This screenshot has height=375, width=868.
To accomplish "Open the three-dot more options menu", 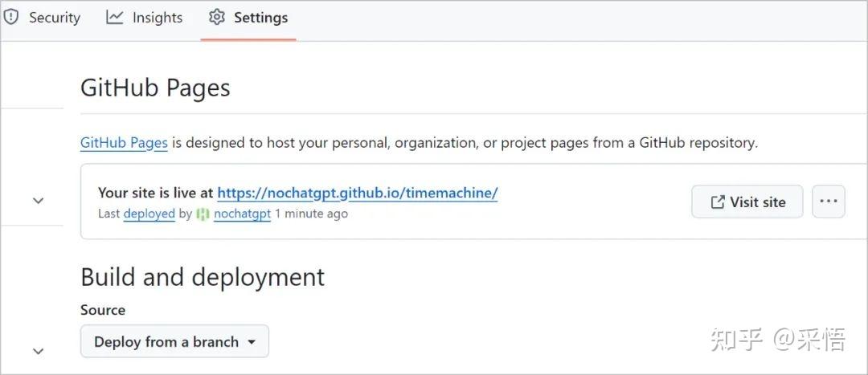I will tap(829, 202).
